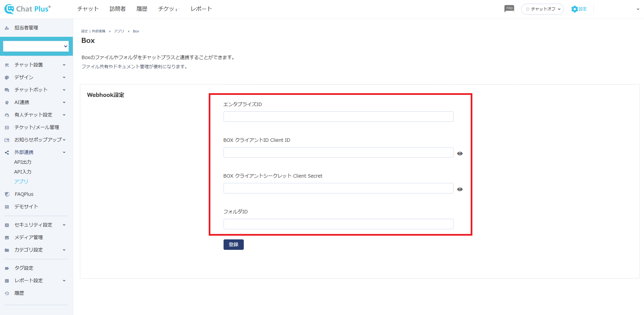Click the 外部連携 share icon
The width and height of the screenshot is (644, 315).
[7, 153]
